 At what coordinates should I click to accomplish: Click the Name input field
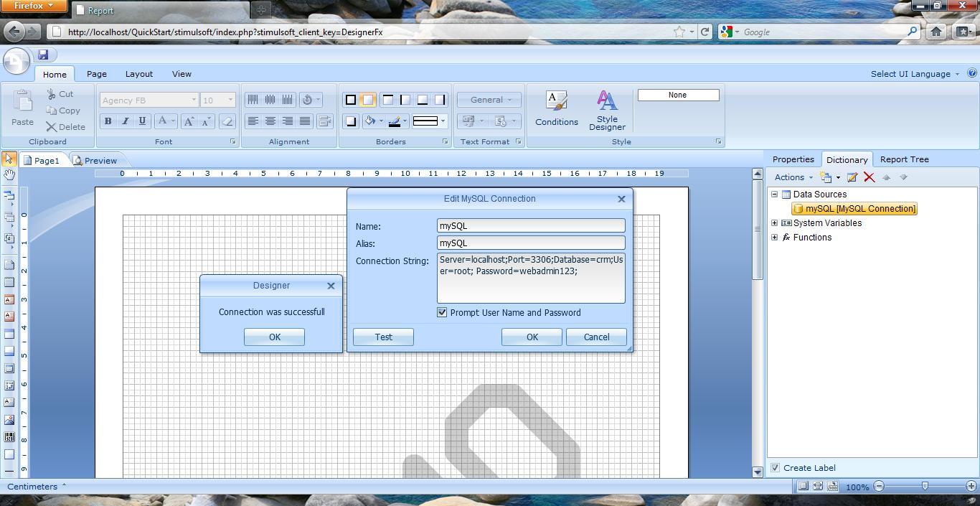pos(531,225)
